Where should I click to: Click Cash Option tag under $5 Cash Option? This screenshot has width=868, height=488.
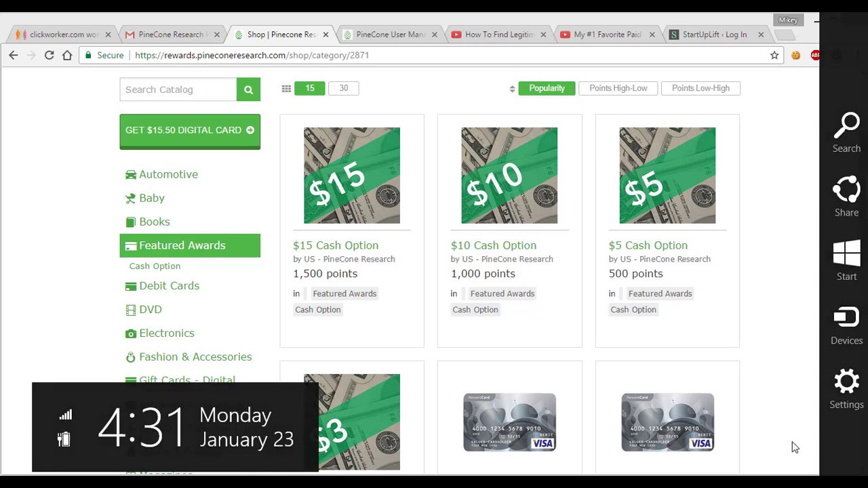click(633, 310)
